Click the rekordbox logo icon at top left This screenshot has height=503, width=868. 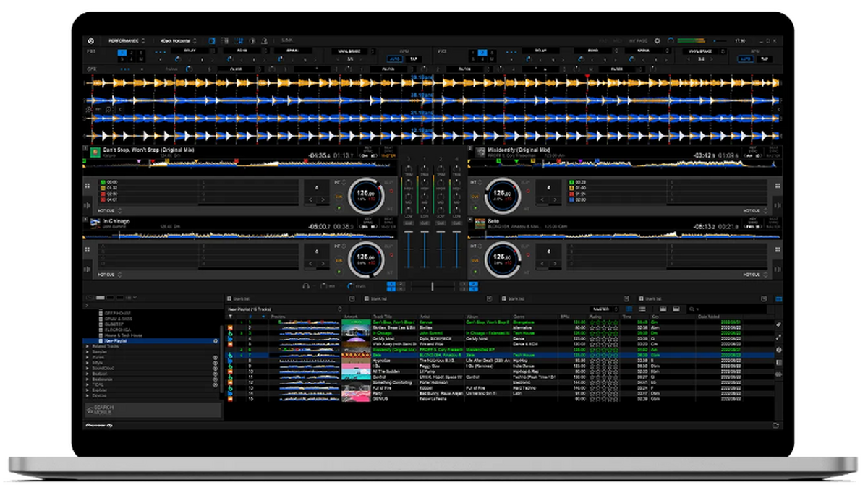(91, 41)
